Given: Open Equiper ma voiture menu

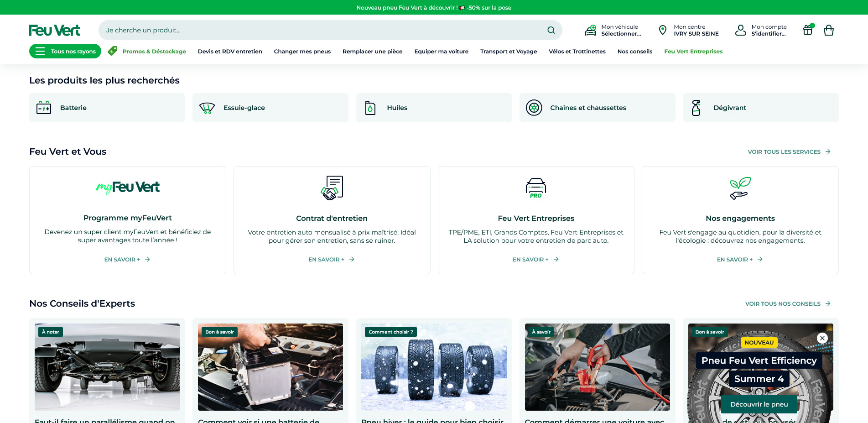Looking at the screenshot, I should (442, 52).
